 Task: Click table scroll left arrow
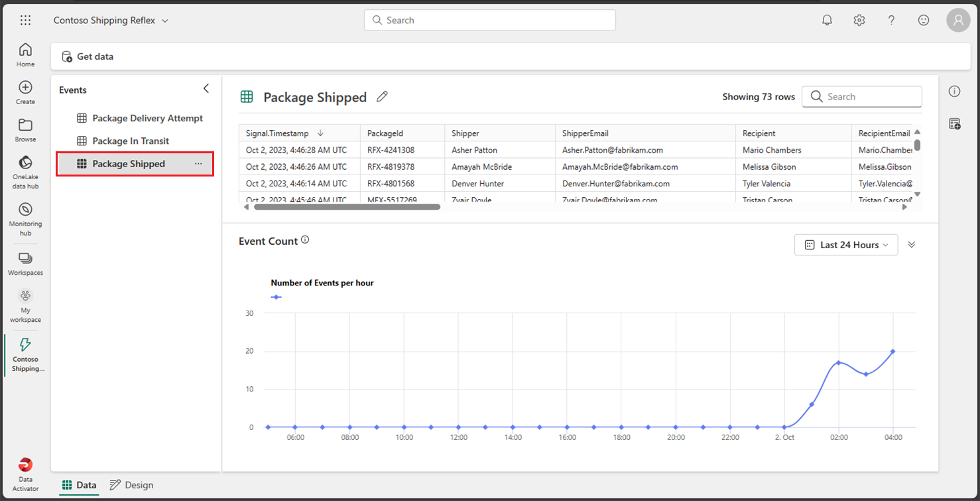pos(247,207)
